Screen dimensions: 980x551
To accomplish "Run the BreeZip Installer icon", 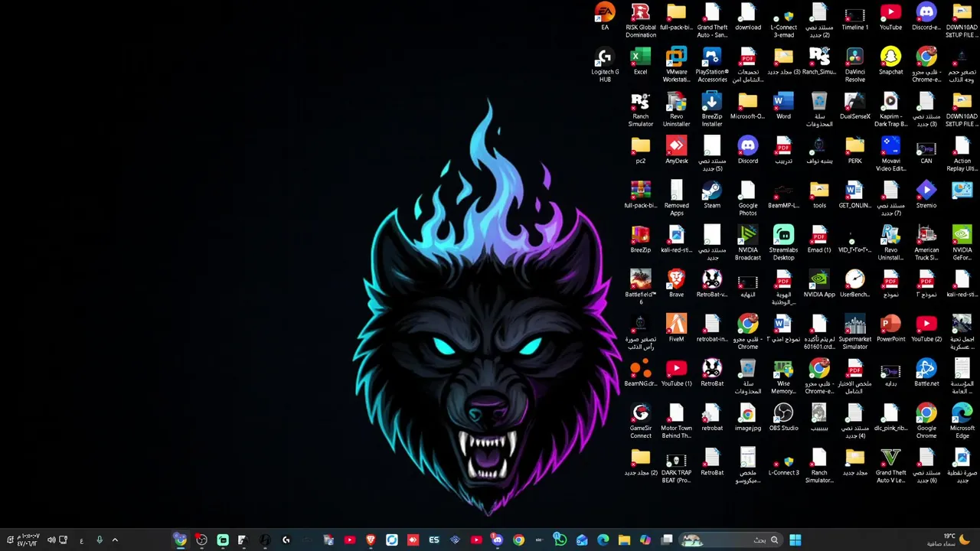I will (712, 110).
